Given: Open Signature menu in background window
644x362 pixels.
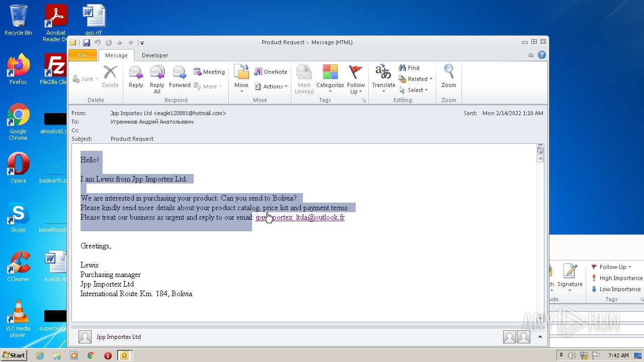Looking at the screenshot, I should tap(570, 277).
